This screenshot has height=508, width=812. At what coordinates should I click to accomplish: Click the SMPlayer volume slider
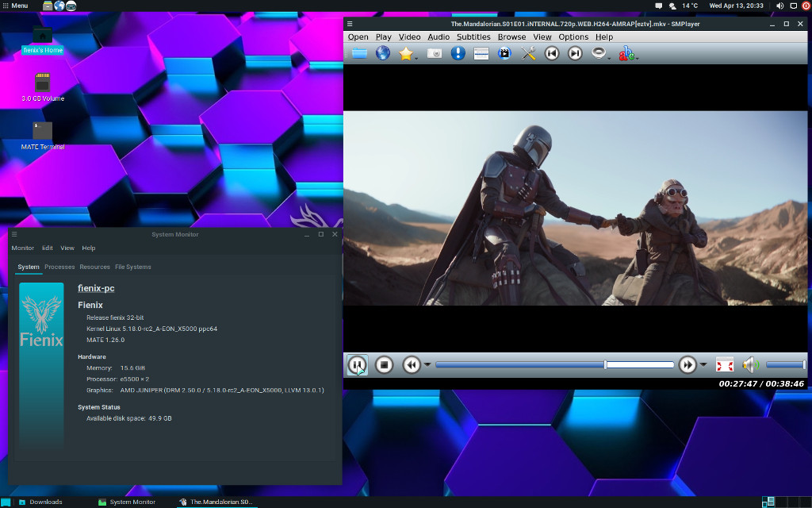click(x=786, y=365)
